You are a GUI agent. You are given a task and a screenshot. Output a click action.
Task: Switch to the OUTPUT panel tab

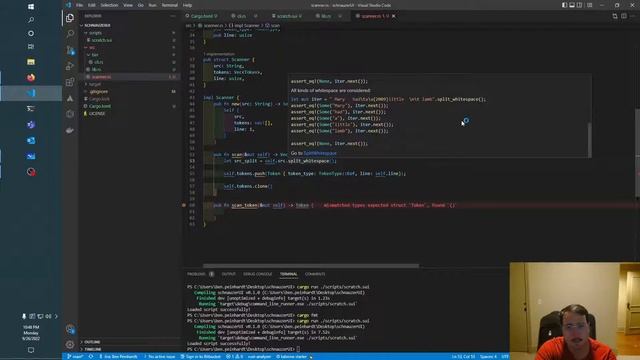coord(229,274)
